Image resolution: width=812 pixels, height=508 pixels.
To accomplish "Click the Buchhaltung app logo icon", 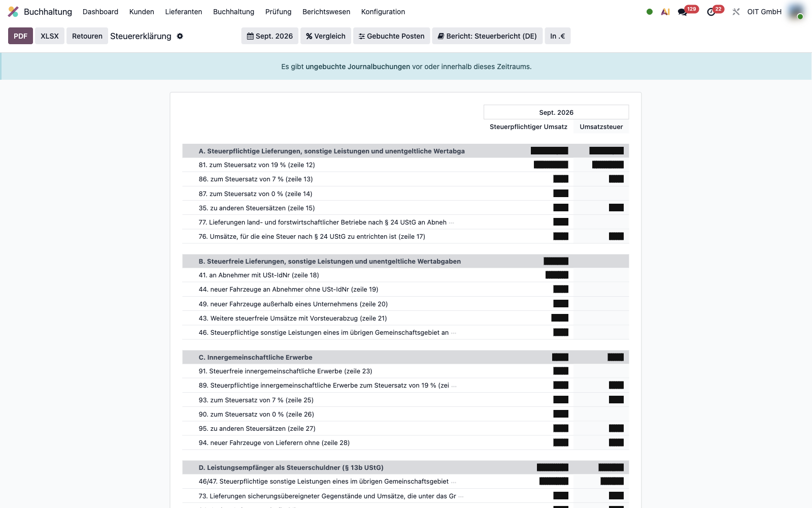I will click(13, 12).
